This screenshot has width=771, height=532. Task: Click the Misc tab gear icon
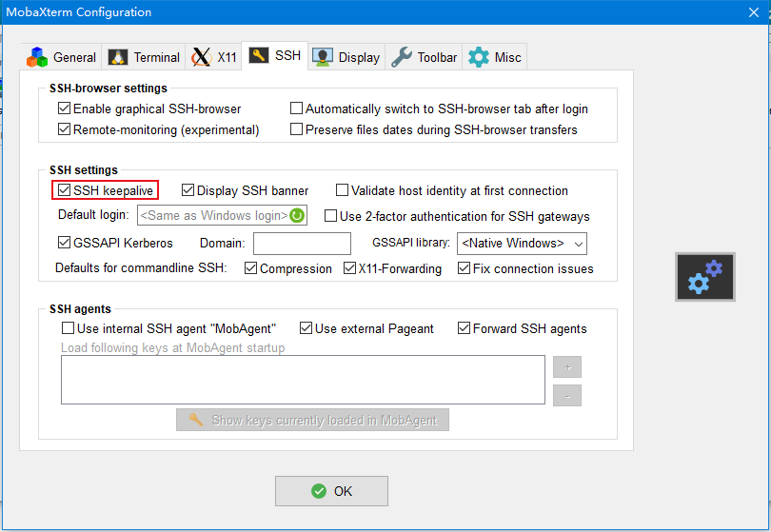(479, 57)
